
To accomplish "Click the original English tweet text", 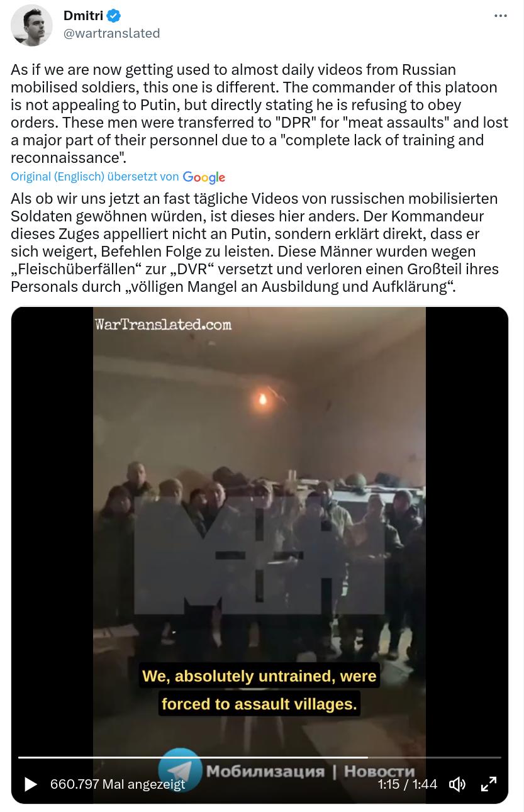I will [x=259, y=113].
